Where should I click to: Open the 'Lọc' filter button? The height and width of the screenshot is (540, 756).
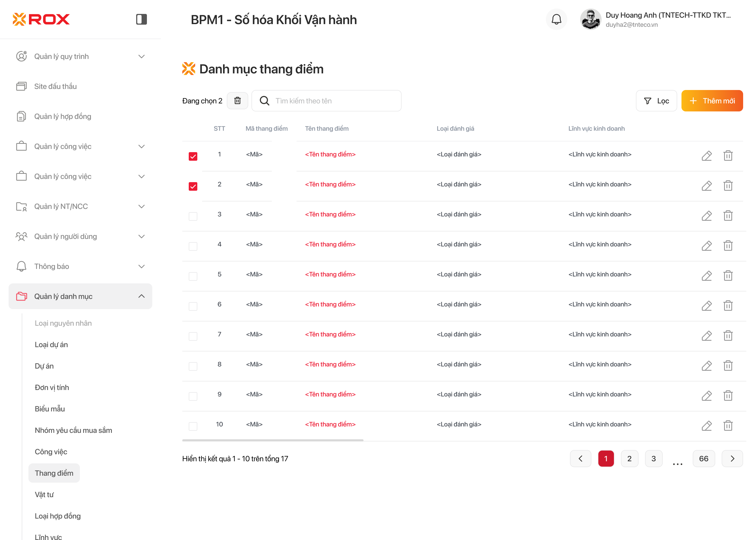[656, 101]
